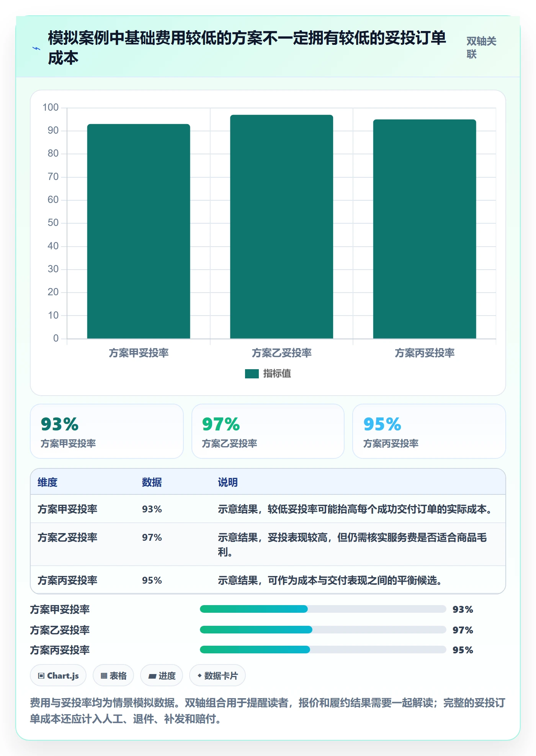Screen dimensions: 536x756
Task: Open the 93% data card
Action: [x=107, y=431]
